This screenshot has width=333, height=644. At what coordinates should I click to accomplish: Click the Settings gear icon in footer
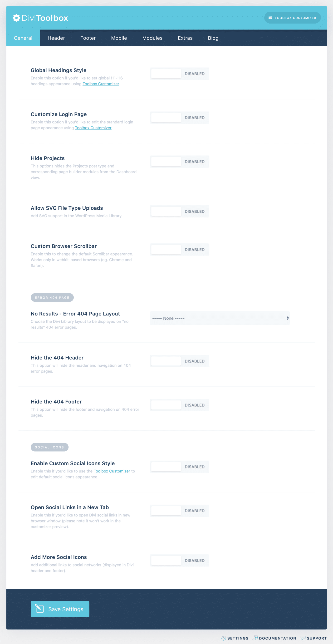(224, 638)
